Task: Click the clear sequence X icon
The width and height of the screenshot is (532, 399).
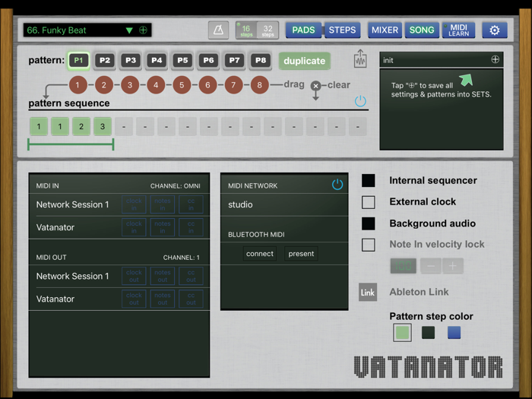Action: click(x=316, y=86)
